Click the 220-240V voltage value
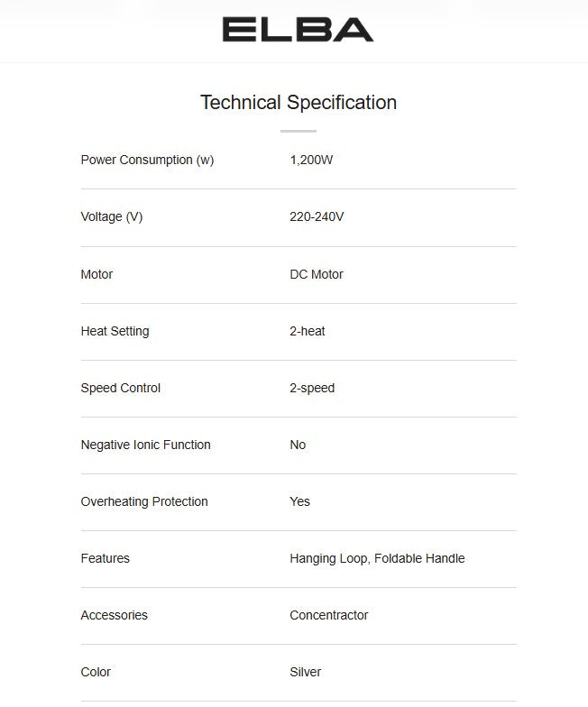Viewport: 588px width, 707px height. click(317, 217)
